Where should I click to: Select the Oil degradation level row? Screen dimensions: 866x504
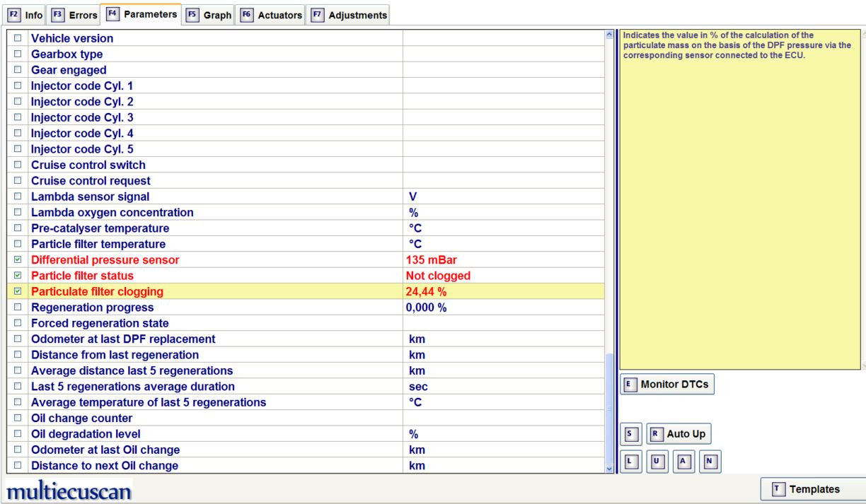(x=307, y=433)
